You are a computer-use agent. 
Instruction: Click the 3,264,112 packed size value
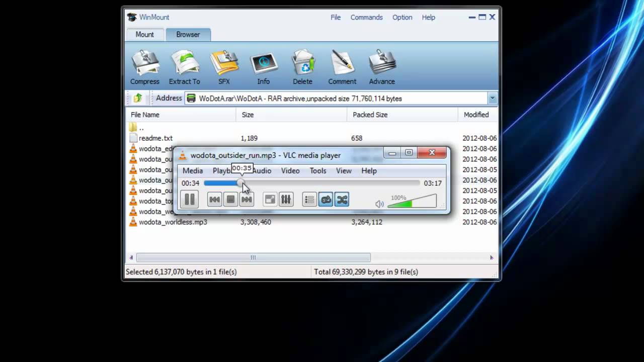point(367,222)
